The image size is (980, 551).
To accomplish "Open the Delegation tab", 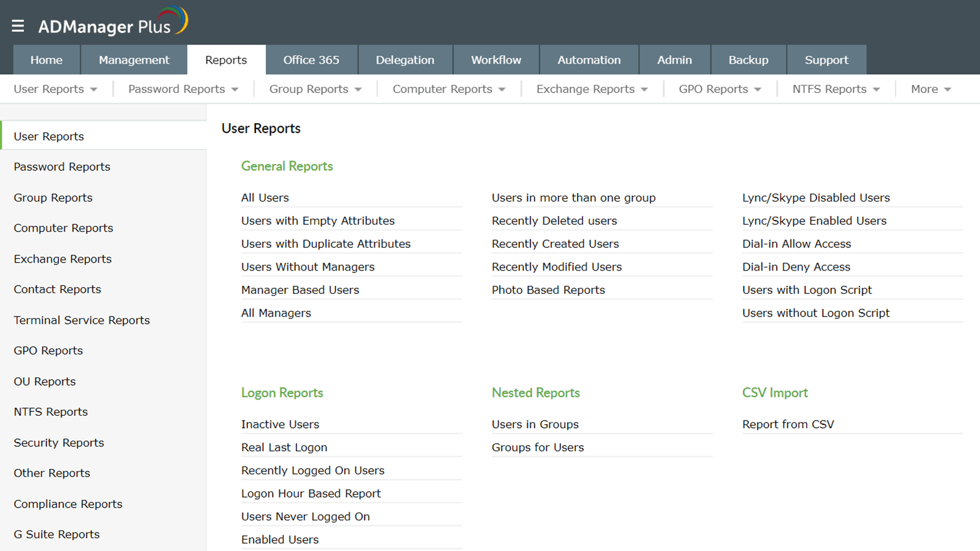I will pyautogui.click(x=405, y=60).
